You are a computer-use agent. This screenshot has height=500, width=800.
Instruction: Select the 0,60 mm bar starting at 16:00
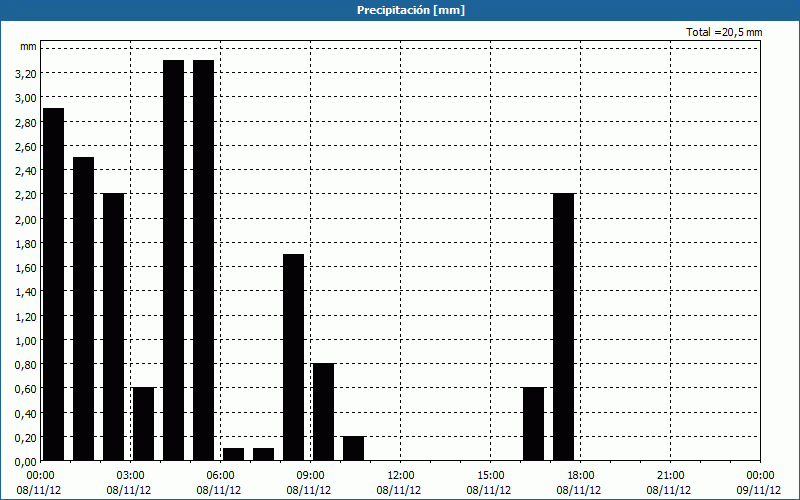pos(534,424)
